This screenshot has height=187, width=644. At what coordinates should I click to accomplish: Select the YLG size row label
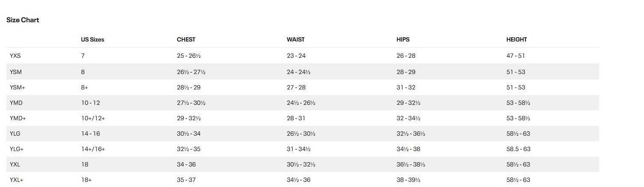coord(15,134)
